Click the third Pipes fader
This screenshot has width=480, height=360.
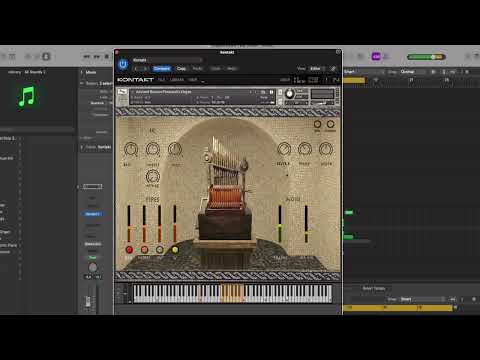(160, 224)
